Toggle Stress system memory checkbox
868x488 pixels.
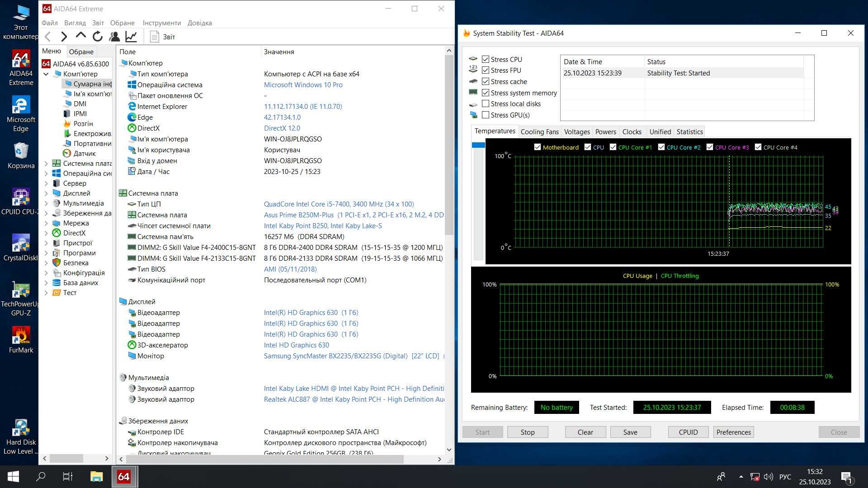click(485, 92)
